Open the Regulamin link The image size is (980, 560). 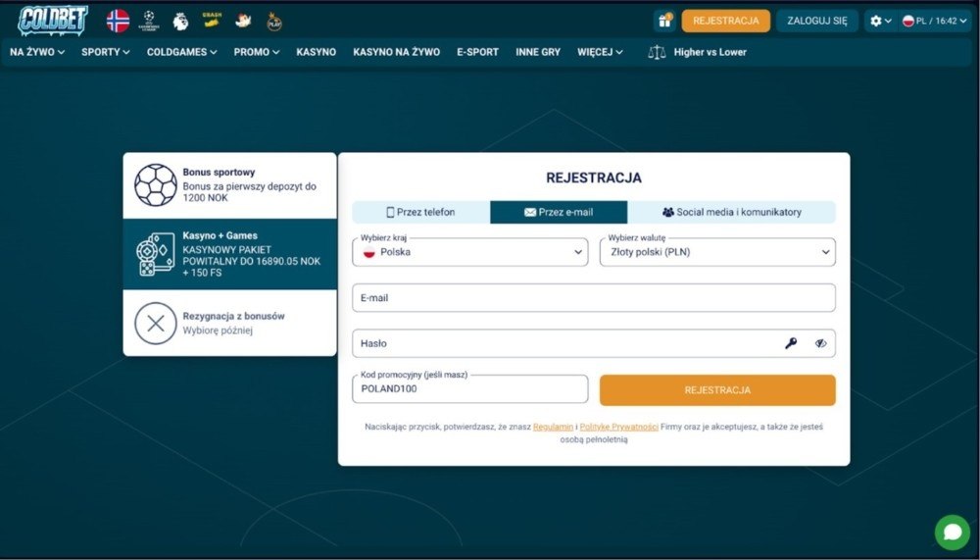coord(553,427)
